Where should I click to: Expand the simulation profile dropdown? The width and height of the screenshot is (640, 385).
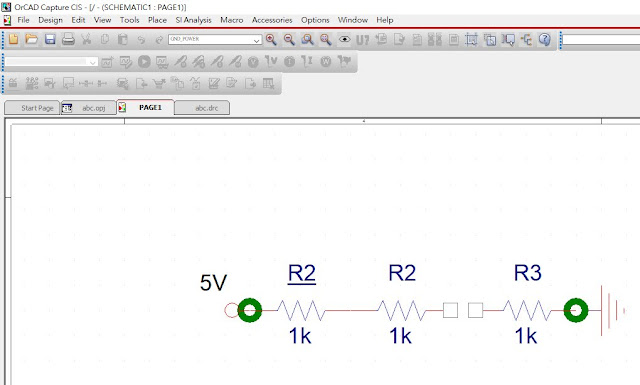click(x=93, y=62)
